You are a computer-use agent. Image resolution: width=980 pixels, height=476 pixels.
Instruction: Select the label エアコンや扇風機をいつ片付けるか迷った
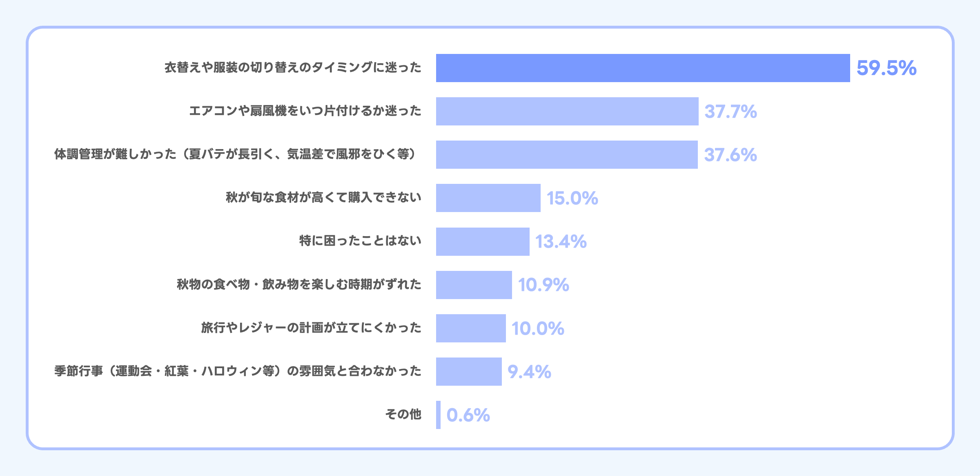(x=305, y=111)
